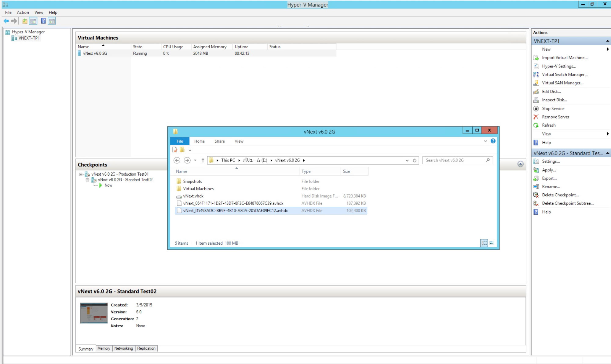
Task: Click This PC in Explorer address breadcrumb
Action: coord(228,160)
